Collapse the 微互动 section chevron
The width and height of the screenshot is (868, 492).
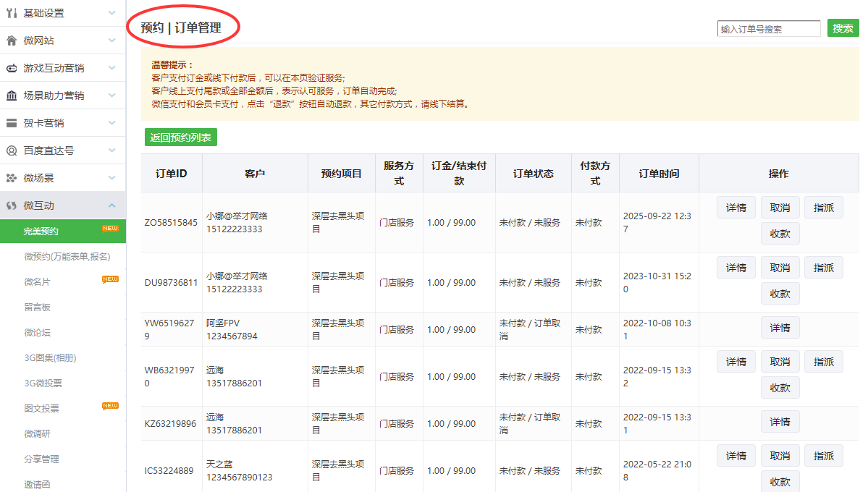[111, 205]
